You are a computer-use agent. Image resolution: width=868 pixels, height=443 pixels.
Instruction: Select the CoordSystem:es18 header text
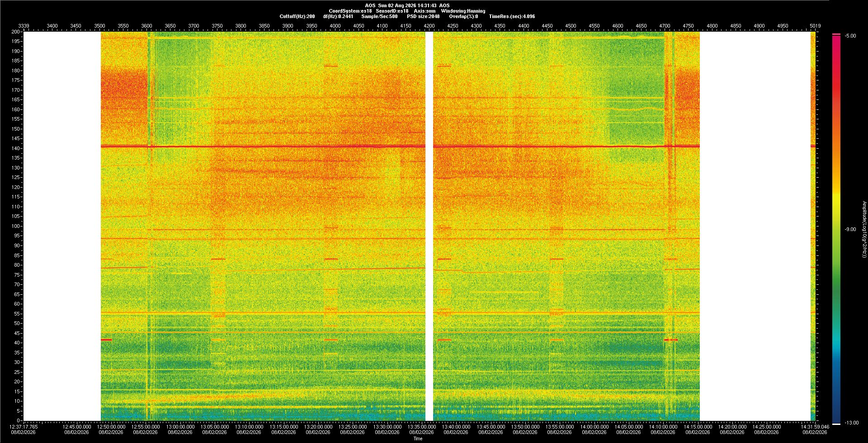(x=350, y=11)
